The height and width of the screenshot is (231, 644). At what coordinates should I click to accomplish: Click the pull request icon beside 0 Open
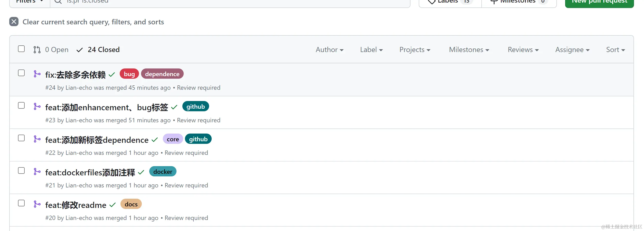(x=37, y=50)
